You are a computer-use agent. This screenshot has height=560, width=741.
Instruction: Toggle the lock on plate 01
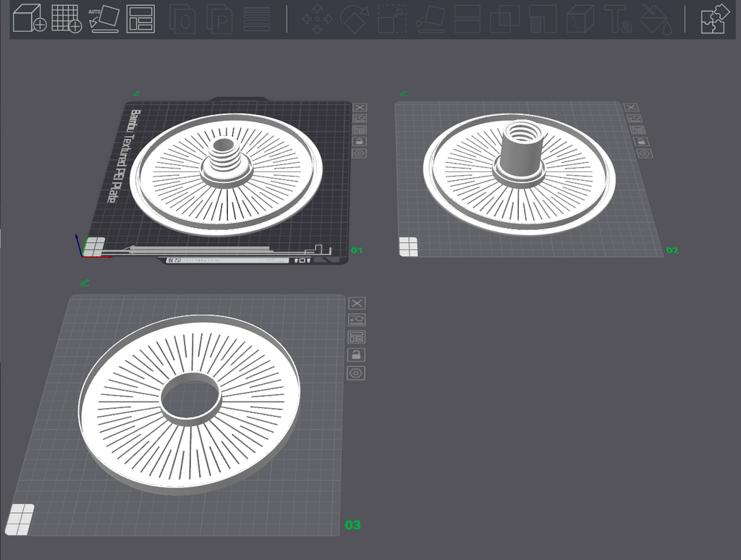tap(360, 142)
